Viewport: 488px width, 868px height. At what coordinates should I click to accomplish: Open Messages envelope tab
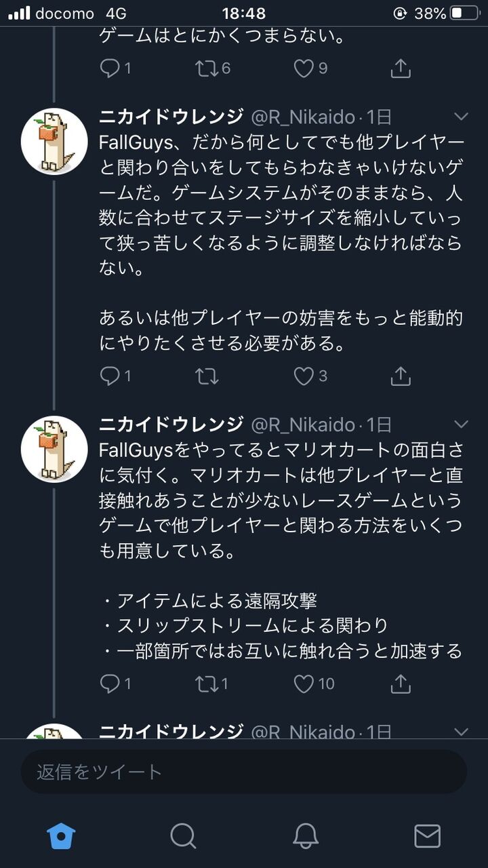[427, 835]
